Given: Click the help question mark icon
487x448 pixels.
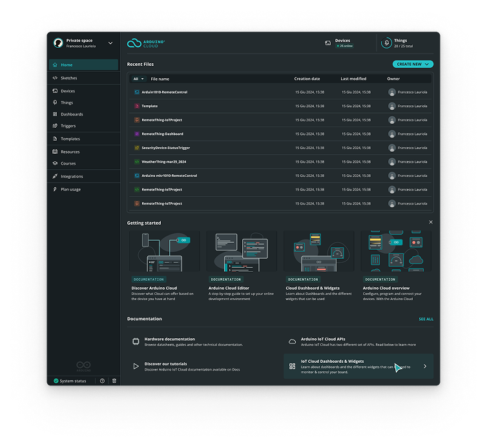Looking at the screenshot, I should tap(102, 381).
